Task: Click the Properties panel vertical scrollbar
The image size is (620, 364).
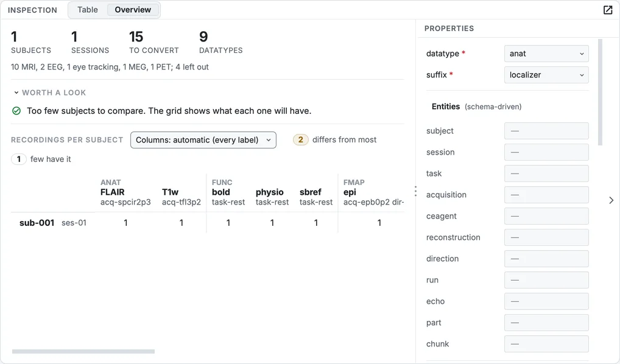Action: [601, 92]
